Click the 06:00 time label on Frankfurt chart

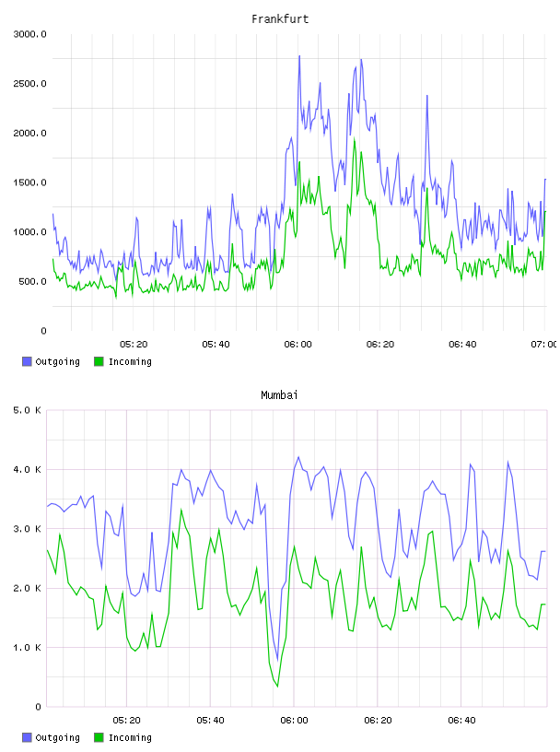click(297, 345)
